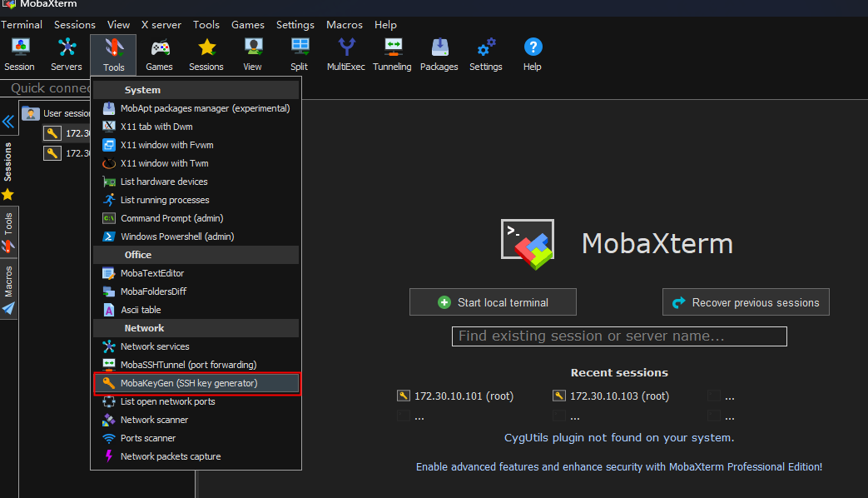Focus the Quick connect field
This screenshot has width=868, height=498.
(46, 88)
